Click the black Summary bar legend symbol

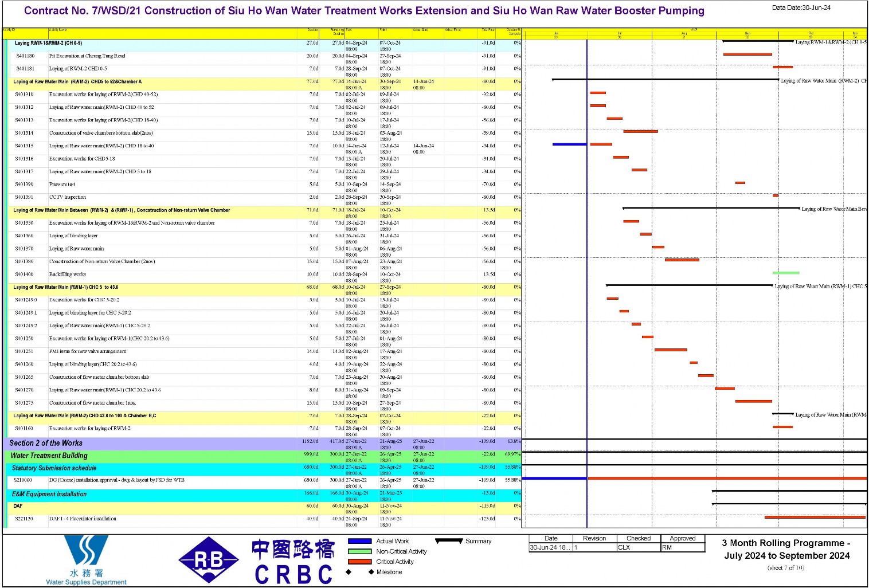click(449, 540)
